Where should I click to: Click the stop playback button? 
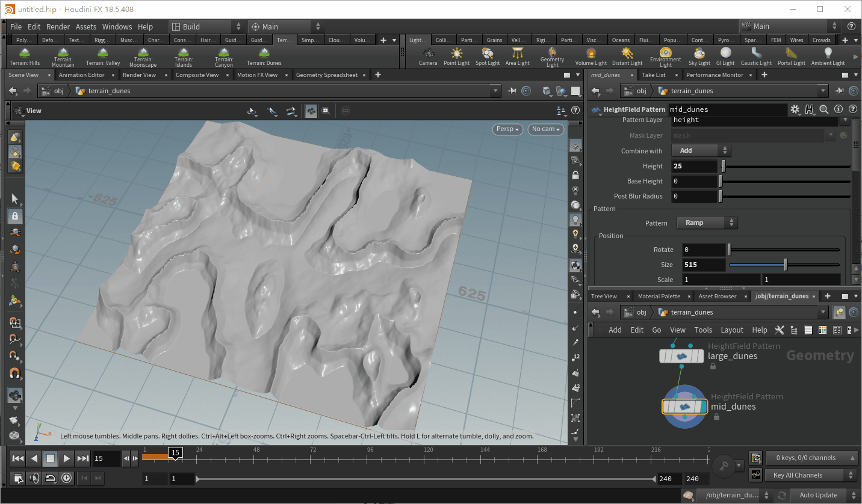click(x=51, y=458)
